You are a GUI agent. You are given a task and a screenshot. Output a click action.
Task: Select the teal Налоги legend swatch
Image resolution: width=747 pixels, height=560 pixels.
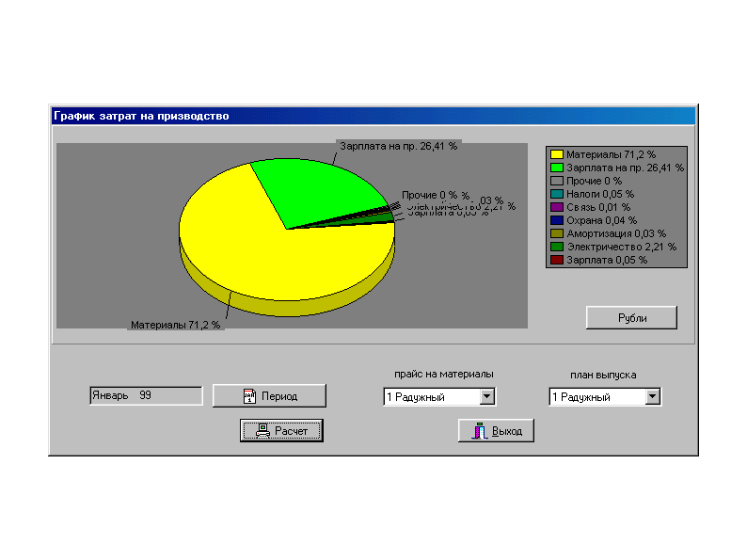click(557, 193)
